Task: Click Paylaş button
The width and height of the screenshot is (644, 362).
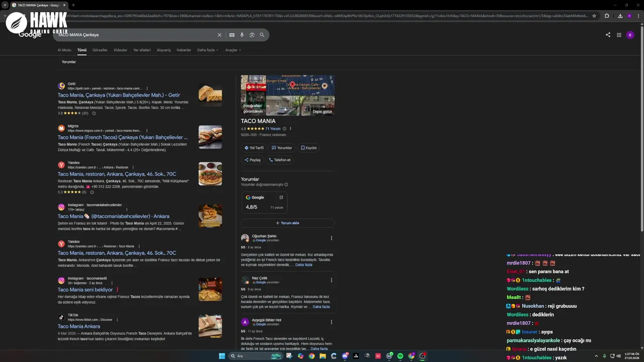Action: pos(253,160)
